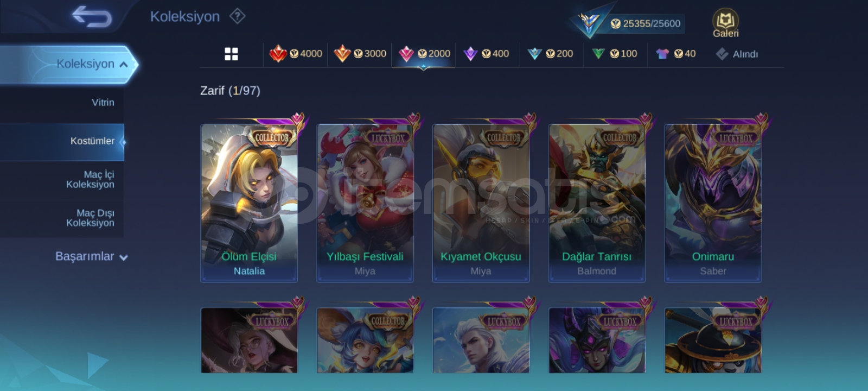Viewport: 868px width, 391px height.
Task: Tap the back arrow icon
Action: [92, 16]
